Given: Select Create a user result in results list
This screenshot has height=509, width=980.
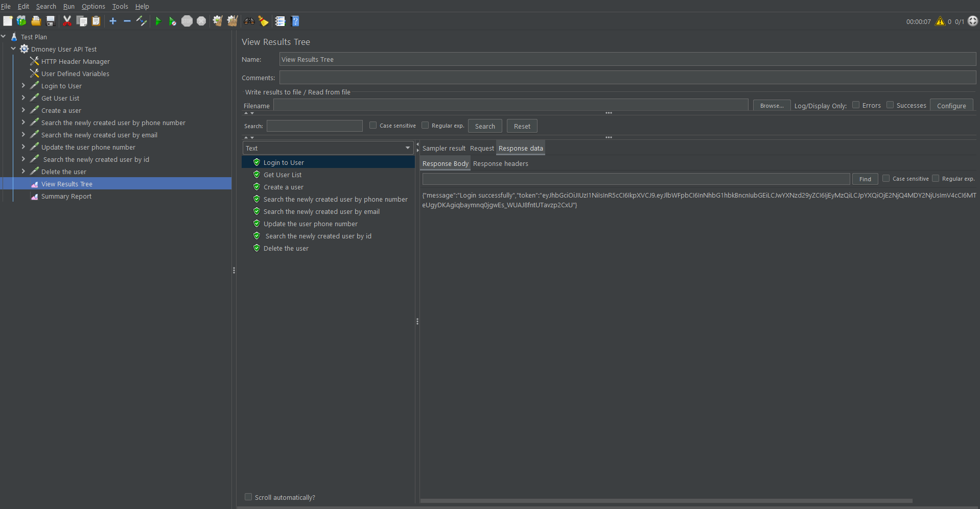Looking at the screenshot, I should pos(283,187).
